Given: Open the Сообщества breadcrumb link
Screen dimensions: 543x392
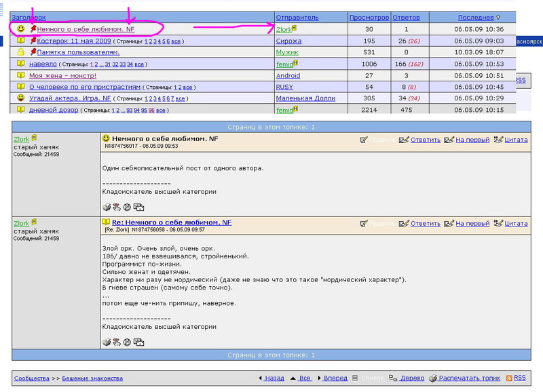Looking at the screenshot, I should tap(31, 378).
